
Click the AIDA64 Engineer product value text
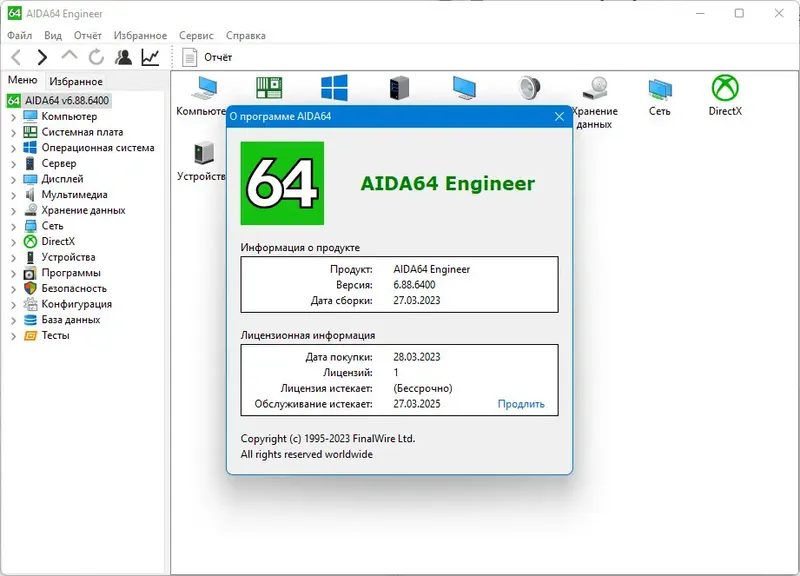(432, 269)
